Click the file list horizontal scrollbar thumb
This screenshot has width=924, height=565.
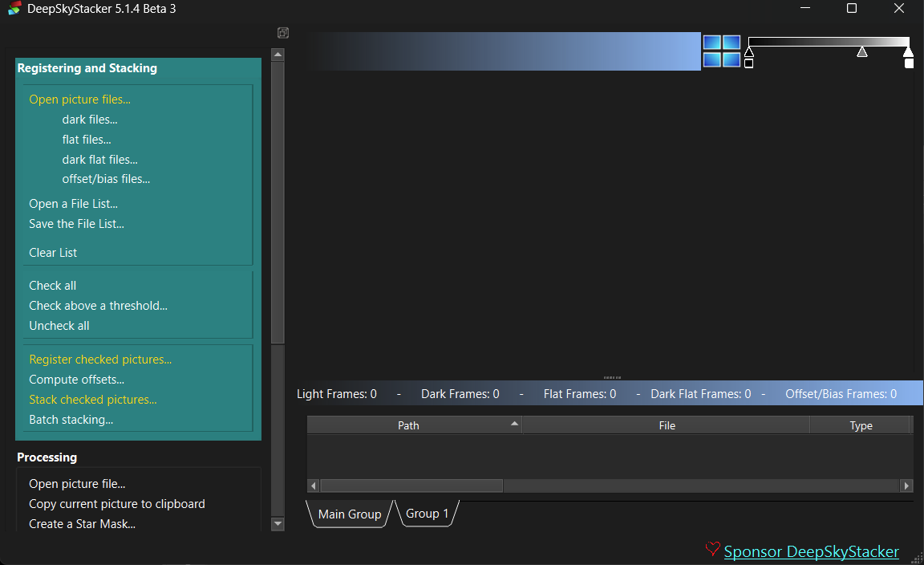[411, 486]
